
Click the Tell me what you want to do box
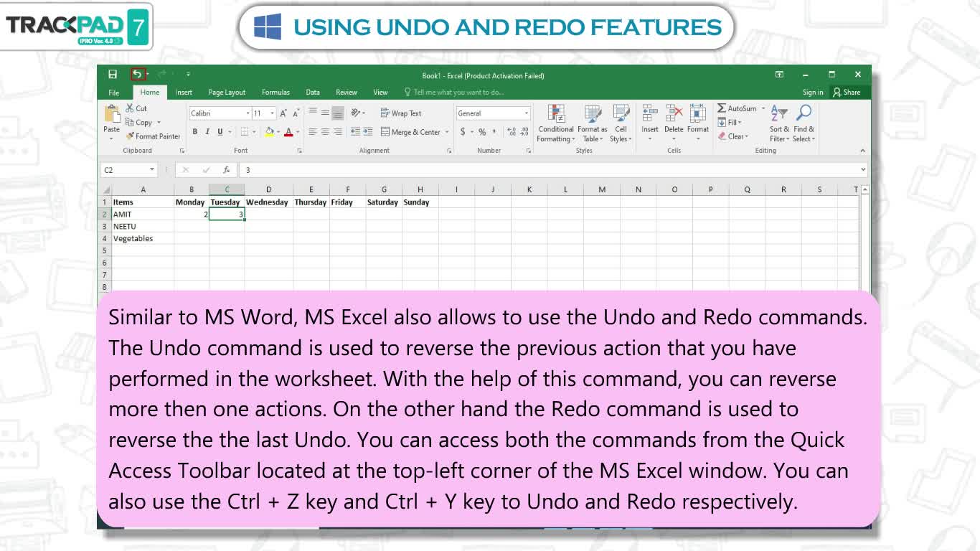point(454,92)
